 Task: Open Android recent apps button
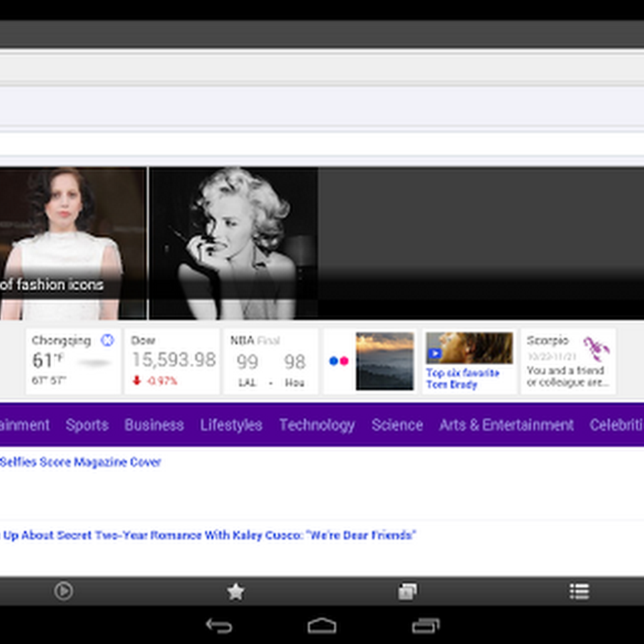tap(426, 625)
